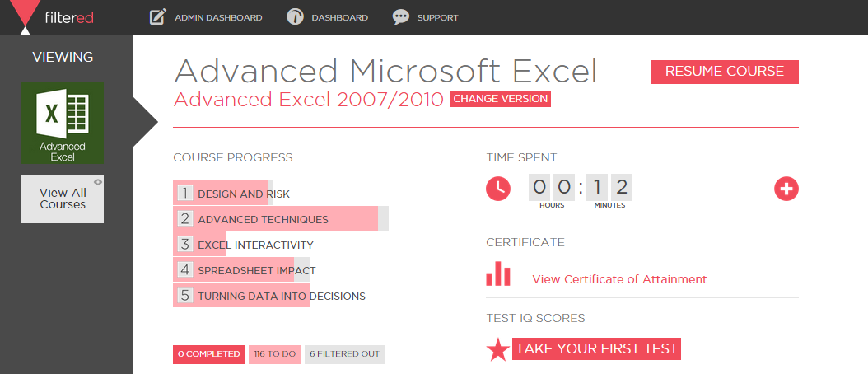
Task: Click module number 2 box
Action: tap(185, 219)
